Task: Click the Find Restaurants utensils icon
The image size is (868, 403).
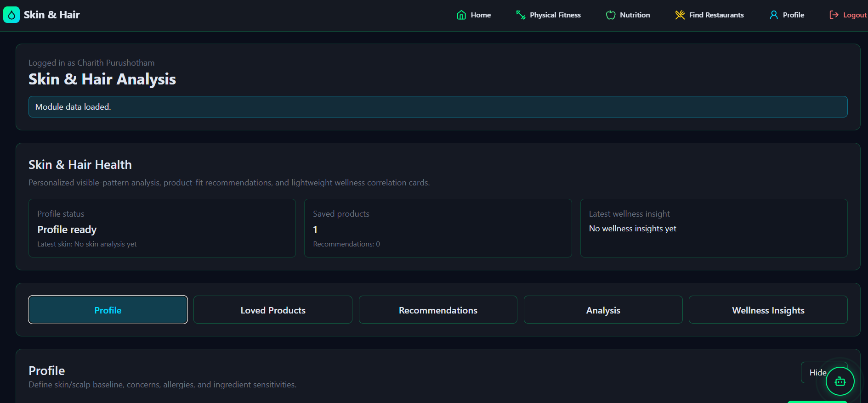Action: point(680,15)
